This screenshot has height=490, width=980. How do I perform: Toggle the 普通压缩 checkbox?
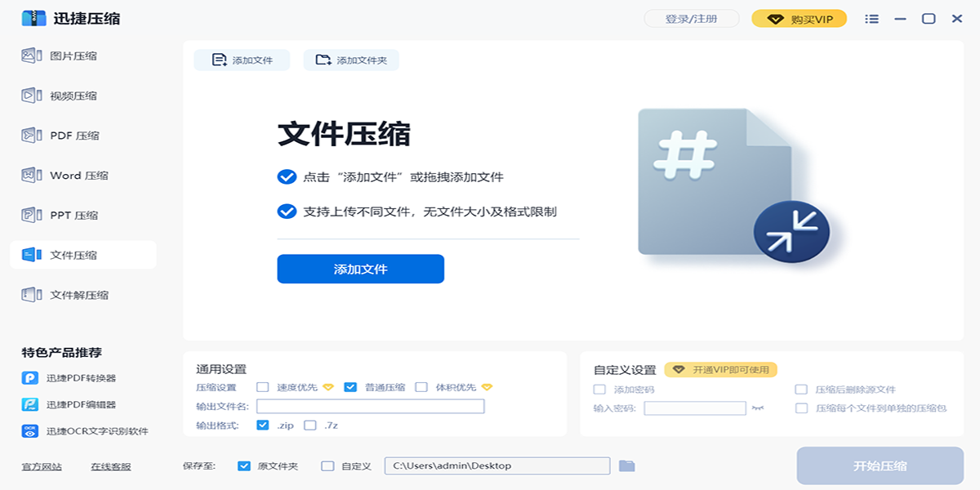tap(350, 387)
